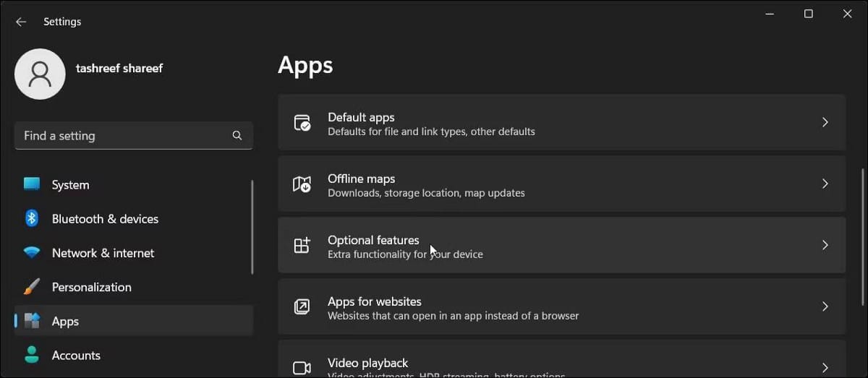
Task: Click the tashreef shareef account name
Action: click(119, 68)
